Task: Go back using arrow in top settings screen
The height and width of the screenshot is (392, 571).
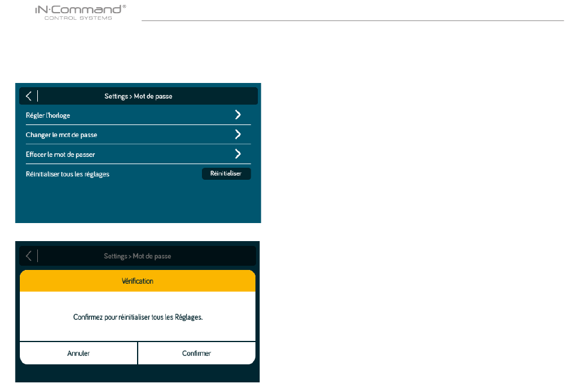Action: click(29, 96)
